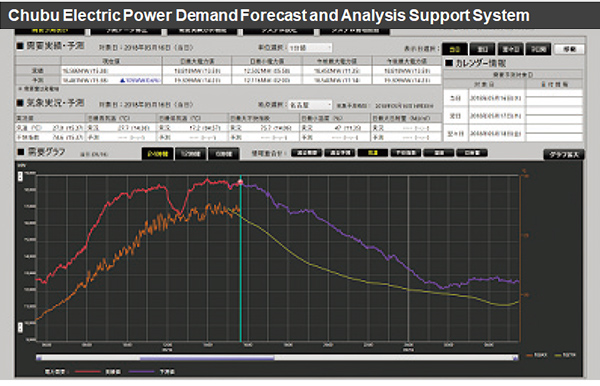600x386 pixels.
Task: Switch graph range to 6時間
Action: 224,154
